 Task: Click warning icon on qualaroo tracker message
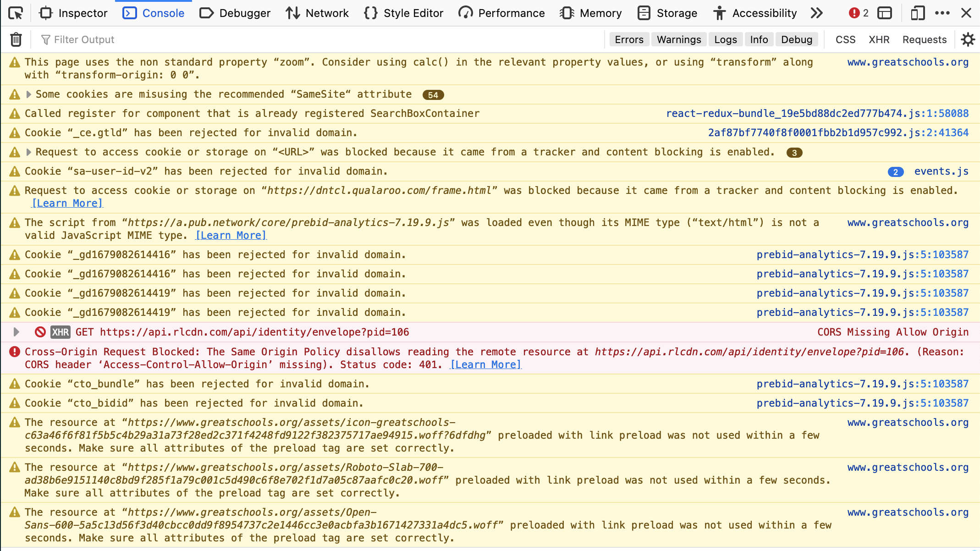click(x=15, y=190)
